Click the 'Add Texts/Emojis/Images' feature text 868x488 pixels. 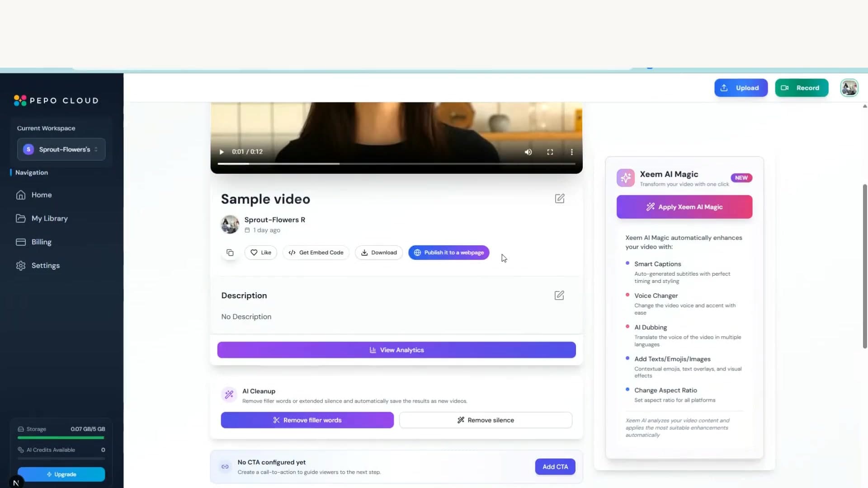[x=672, y=359]
